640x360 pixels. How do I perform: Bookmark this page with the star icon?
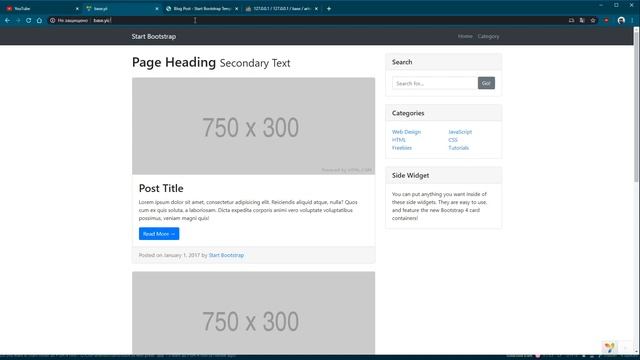click(593, 20)
